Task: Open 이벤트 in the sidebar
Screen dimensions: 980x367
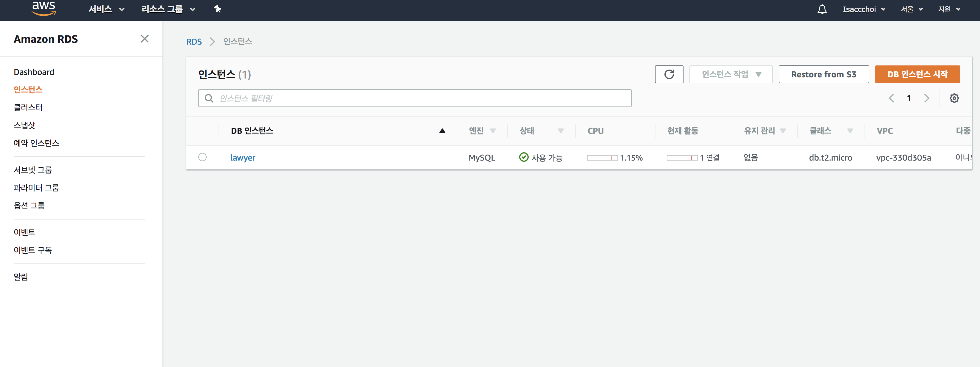Action: point(24,232)
